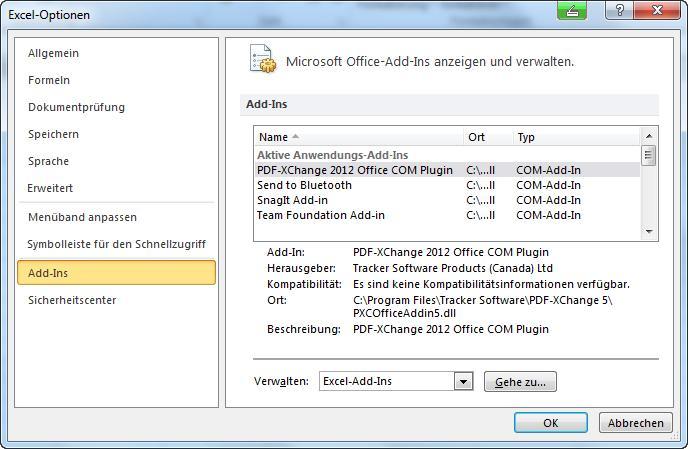Click the PXCOfficeAddin5.dll path text
This screenshot has height=449, width=688.
pos(404,313)
